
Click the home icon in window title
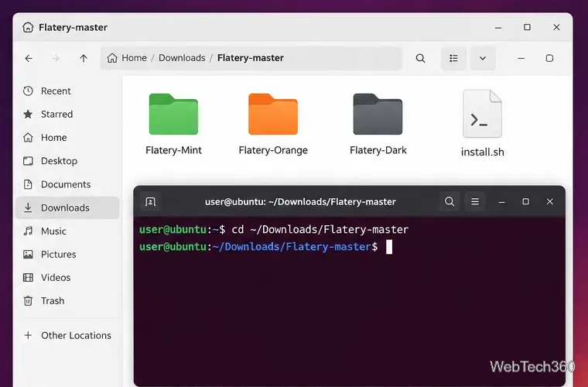(x=28, y=27)
